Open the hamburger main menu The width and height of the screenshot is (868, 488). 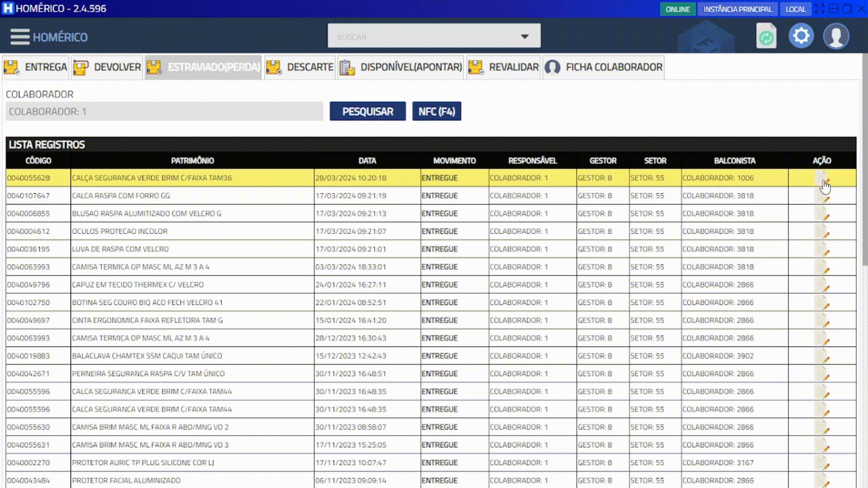tap(20, 37)
